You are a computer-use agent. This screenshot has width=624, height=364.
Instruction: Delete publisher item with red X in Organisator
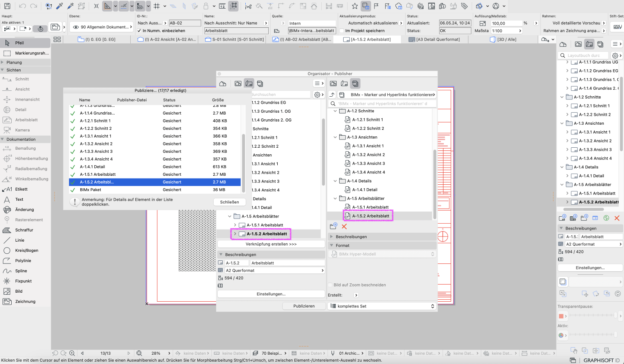344,226
